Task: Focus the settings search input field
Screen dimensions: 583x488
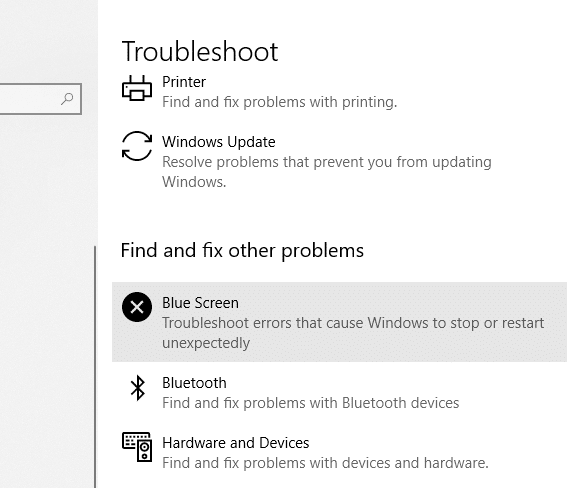Action: [40, 99]
